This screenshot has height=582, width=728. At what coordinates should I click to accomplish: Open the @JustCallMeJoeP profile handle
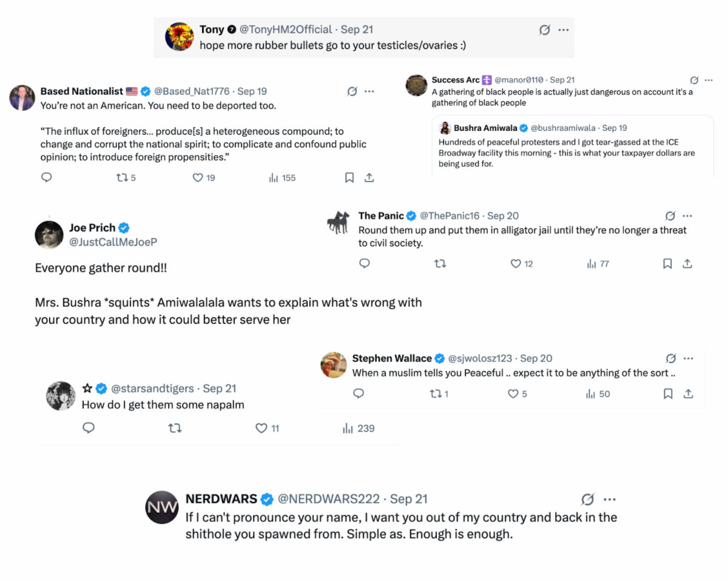[x=113, y=242]
